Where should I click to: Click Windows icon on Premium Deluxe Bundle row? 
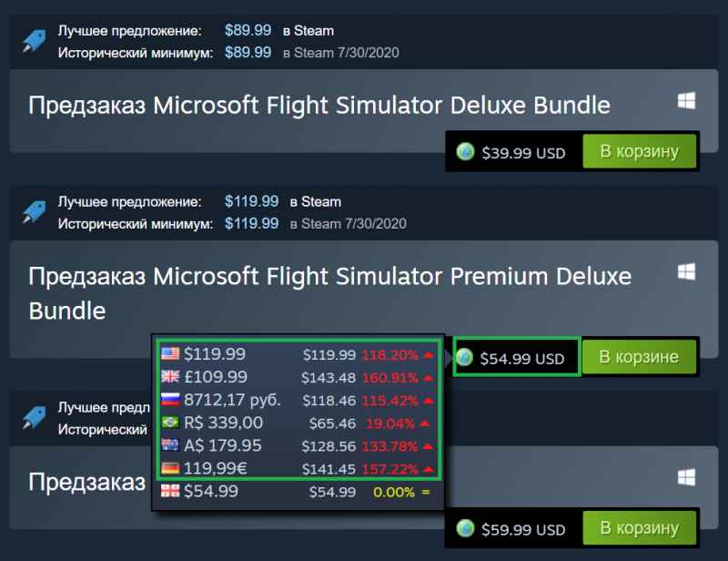pos(686,271)
